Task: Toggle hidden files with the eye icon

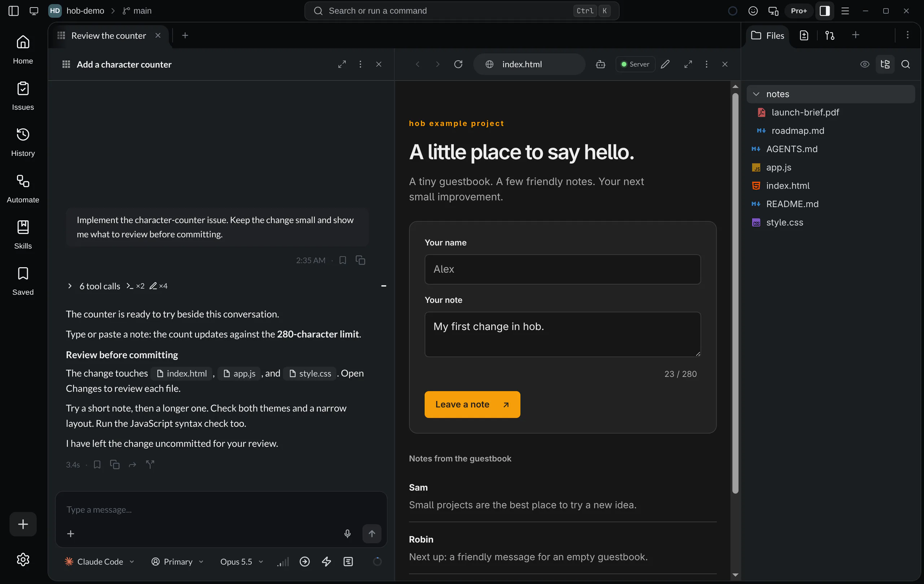Action: [x=864, y=64]
